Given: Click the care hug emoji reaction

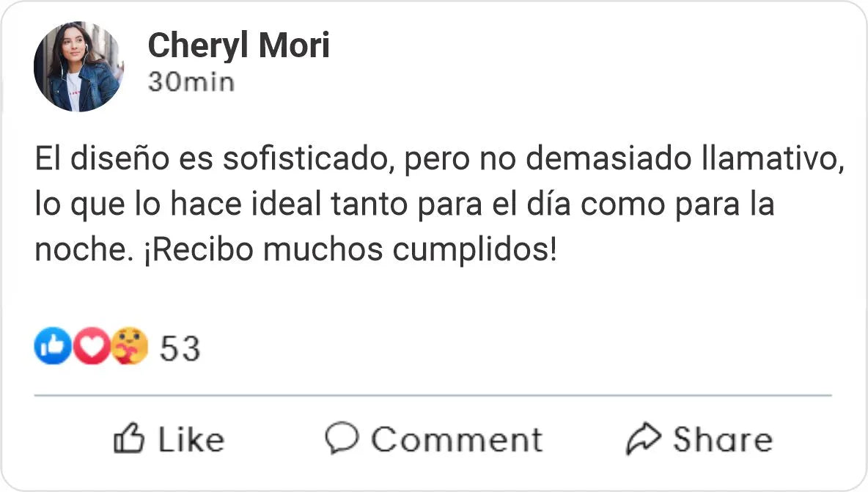Looking at the screenshot, I should point(130,347).
